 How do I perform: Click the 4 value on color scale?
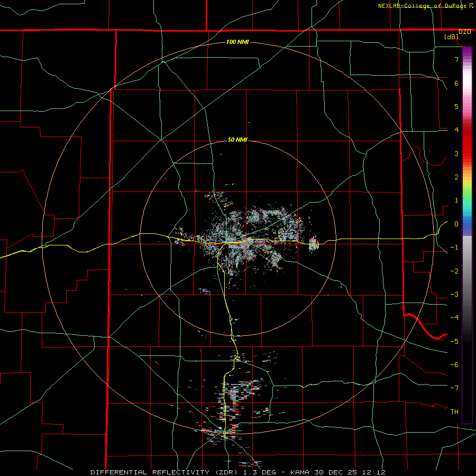tap(456, 130)
